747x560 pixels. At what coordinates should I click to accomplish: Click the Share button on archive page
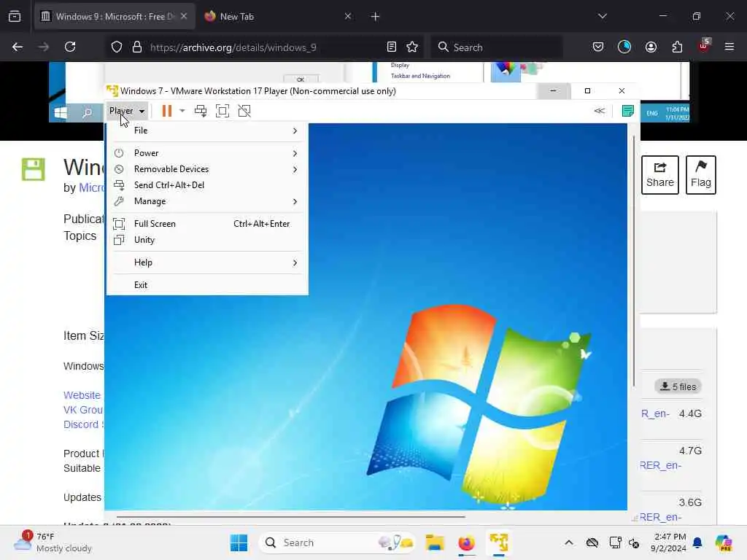click(x=659, y=175)
